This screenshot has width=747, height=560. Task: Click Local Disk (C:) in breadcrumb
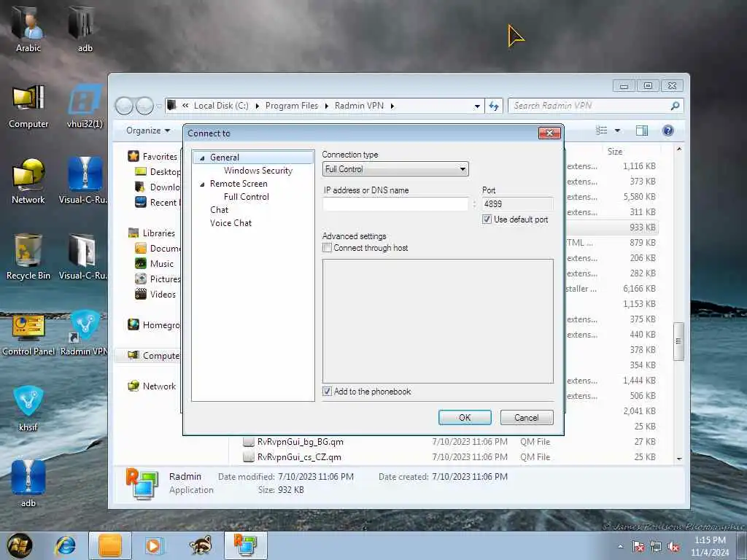(x=221, y=106)
